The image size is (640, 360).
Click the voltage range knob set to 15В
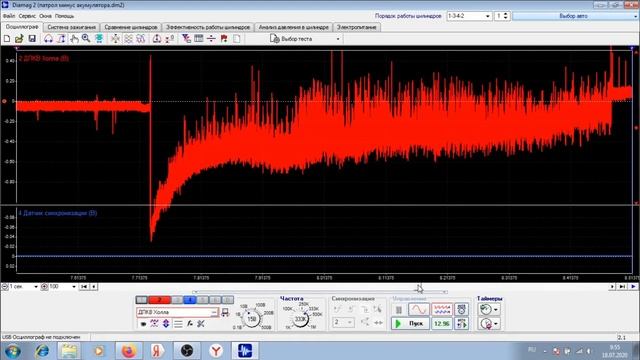(x=251, y=319)
